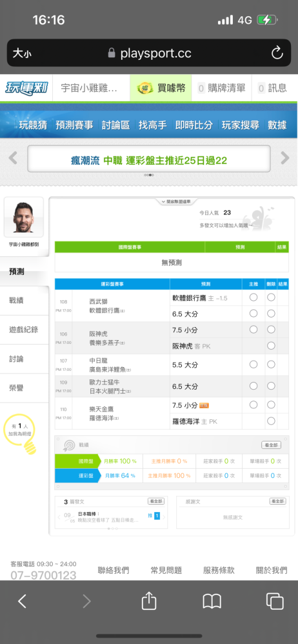The height and width of the screenshot is (644, 298).
Task: Open the 戰績 sidebar tab
Action: (x=25, y=300)
